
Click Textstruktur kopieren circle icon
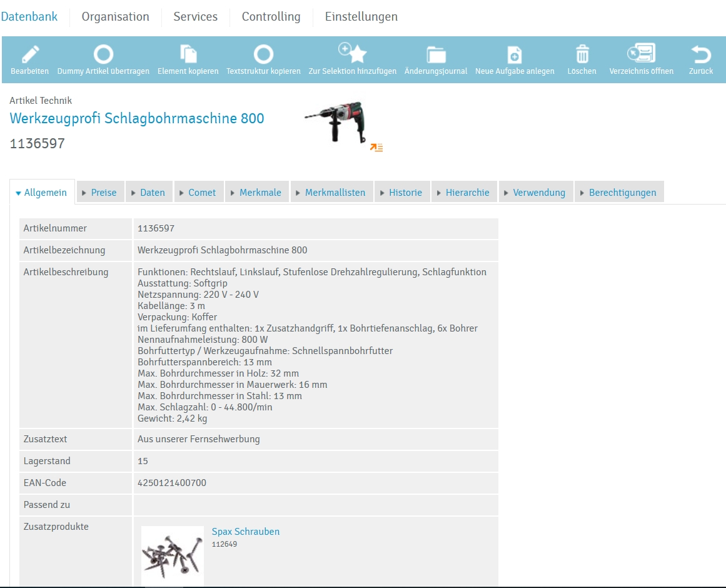(x=263, y=54)
